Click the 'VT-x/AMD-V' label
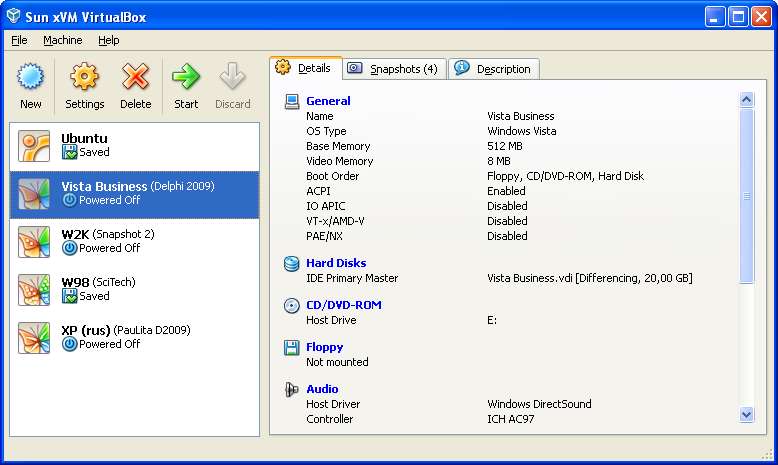The width and height of the screenshot is (778, 465). click(x=335, y=221)
